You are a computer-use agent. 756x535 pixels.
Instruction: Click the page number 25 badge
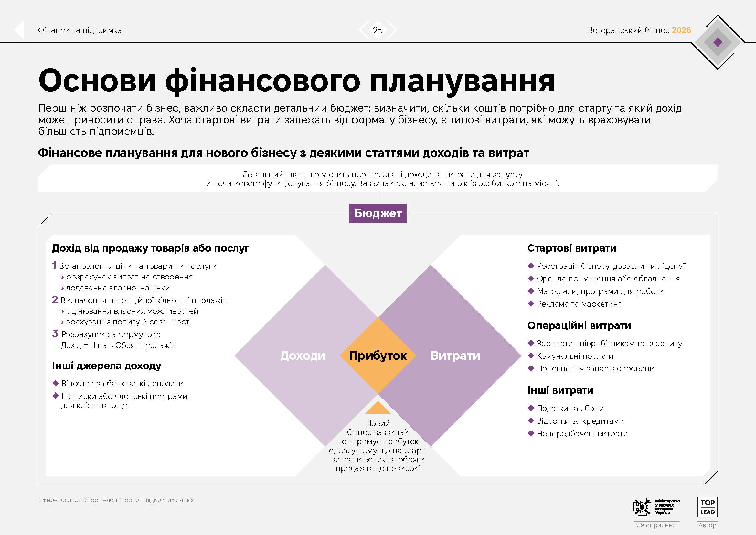coord(378,30)
